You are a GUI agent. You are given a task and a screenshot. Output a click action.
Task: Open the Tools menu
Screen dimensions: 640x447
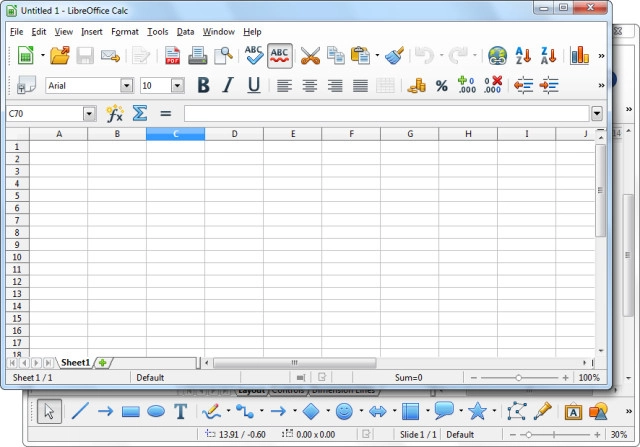click(158, 32)
